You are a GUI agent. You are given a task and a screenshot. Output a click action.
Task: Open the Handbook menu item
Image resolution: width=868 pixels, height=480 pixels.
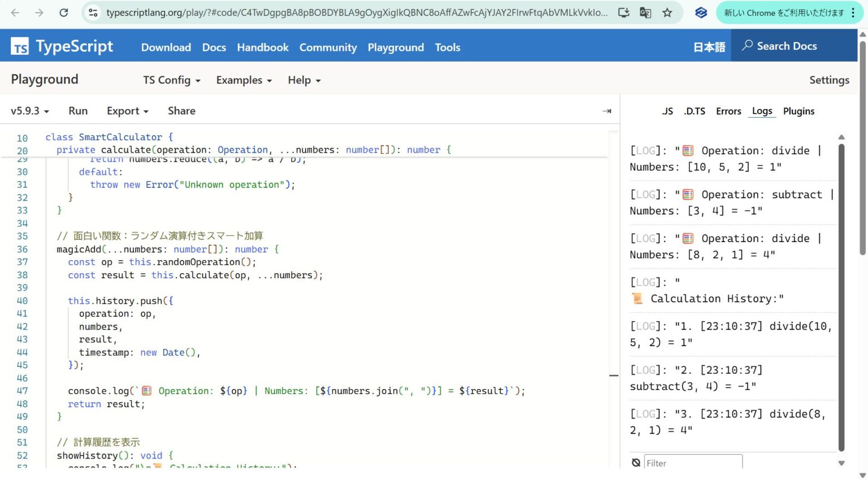(262, 47)
